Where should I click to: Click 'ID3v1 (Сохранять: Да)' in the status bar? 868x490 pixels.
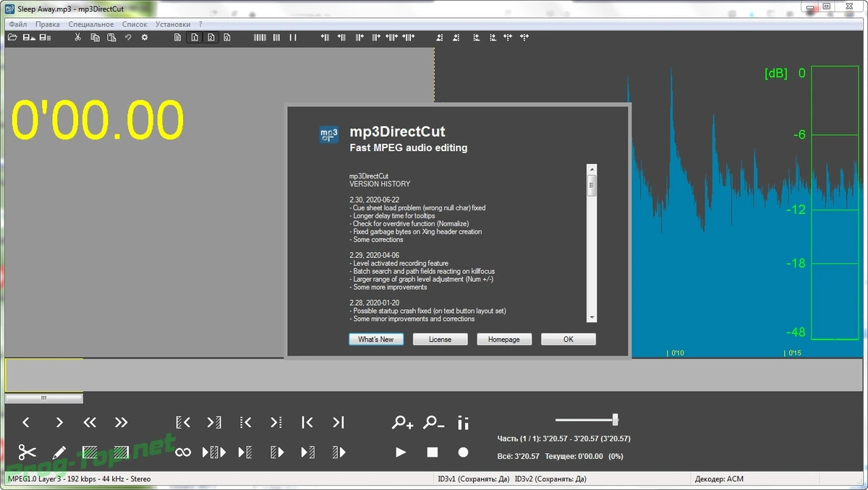click(x=474, y=479)
